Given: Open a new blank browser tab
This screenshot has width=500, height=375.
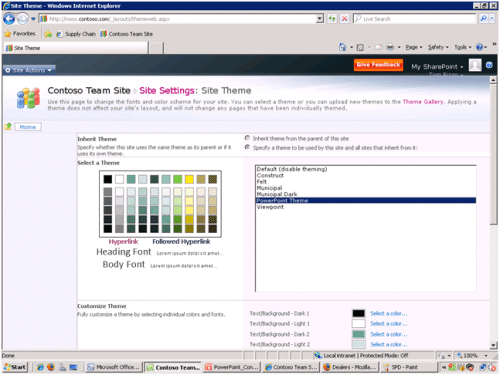Looking at the screenshot, I should tap(156, 48).
